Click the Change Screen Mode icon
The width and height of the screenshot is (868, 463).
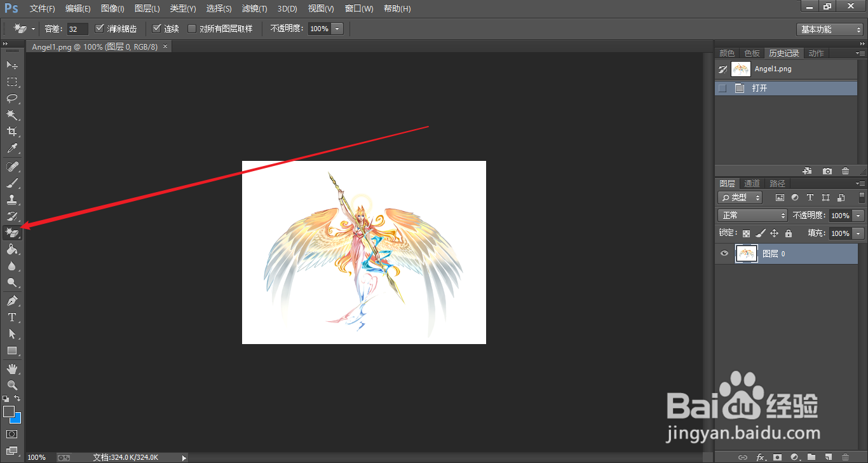[x=12, y=451]
